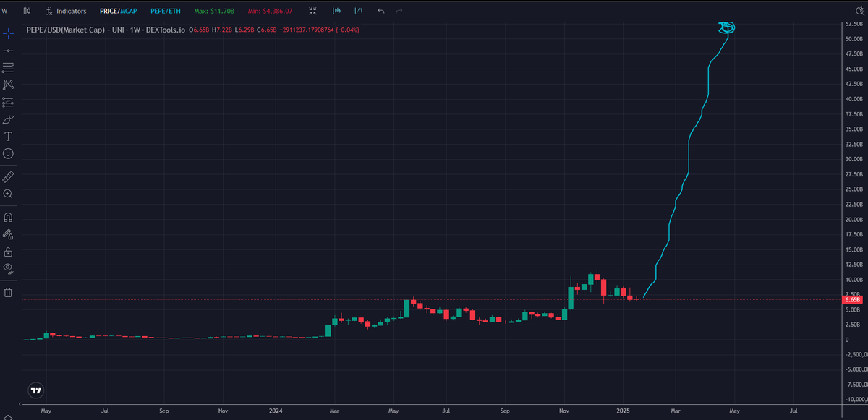Click the 2025 label on time axis

coord(621,410)
